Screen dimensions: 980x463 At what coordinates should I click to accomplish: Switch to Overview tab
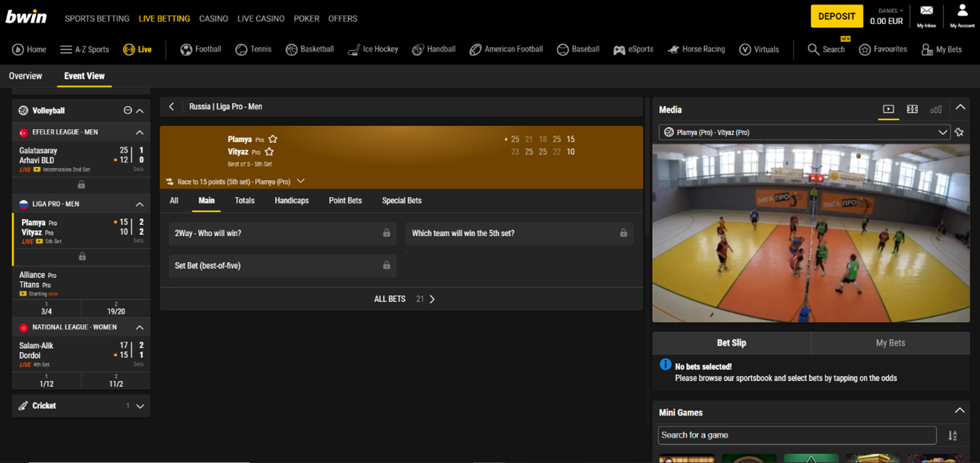[25, 76]
